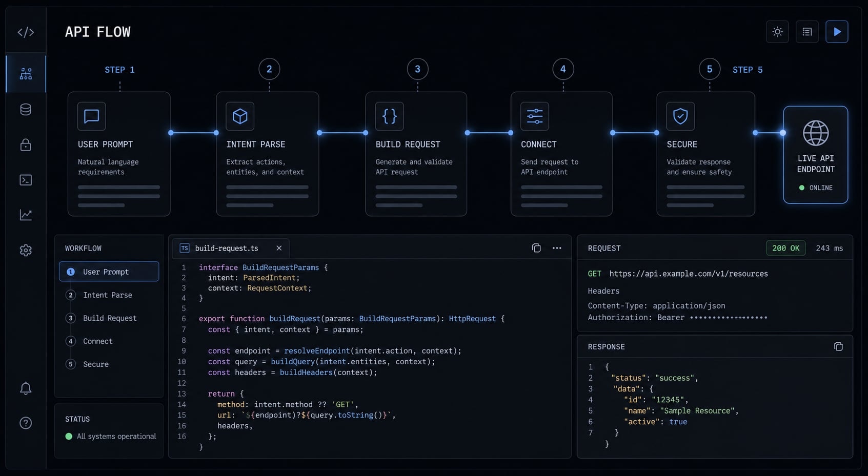868x476 pixels.
Task: Close the build-request.ts tab
Action: click(x=279, y=248)
